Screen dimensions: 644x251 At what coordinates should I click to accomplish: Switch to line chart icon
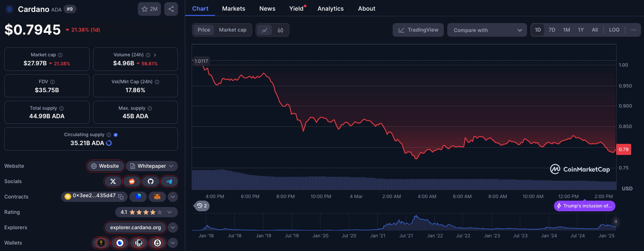coord(265,30)
